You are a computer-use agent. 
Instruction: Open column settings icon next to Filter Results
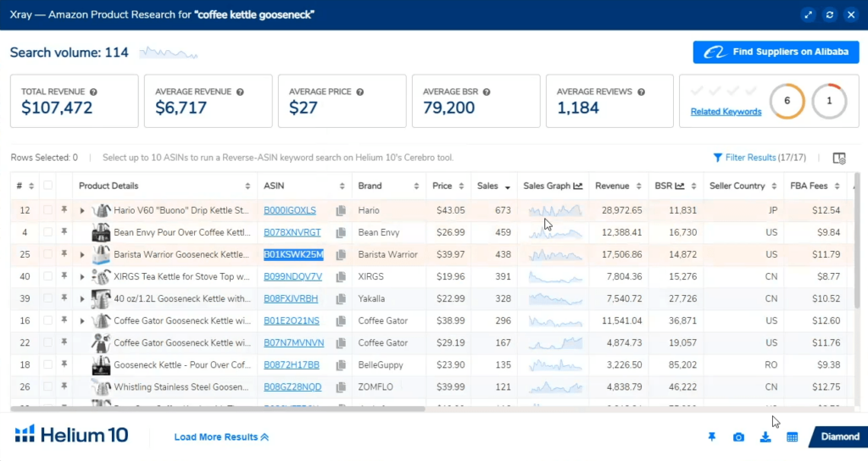839,158
